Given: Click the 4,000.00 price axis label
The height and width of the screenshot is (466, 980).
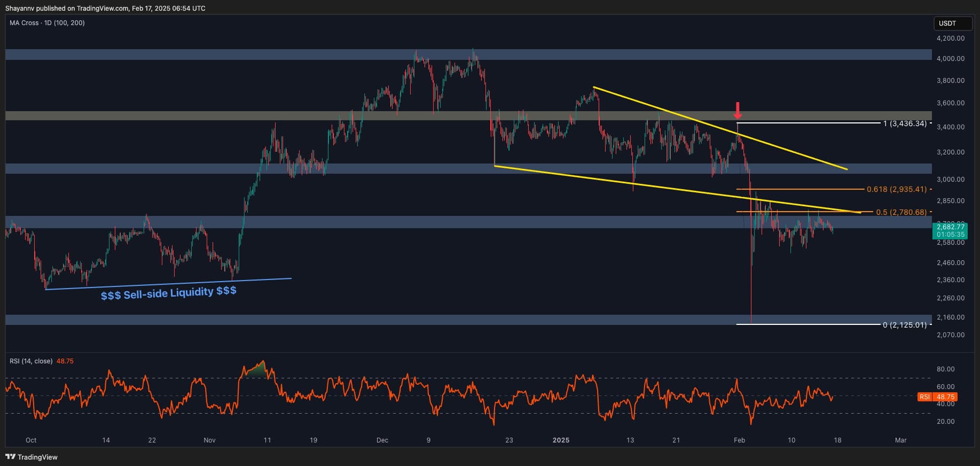Looking at the screenshot, I should [x=950, y=59].
